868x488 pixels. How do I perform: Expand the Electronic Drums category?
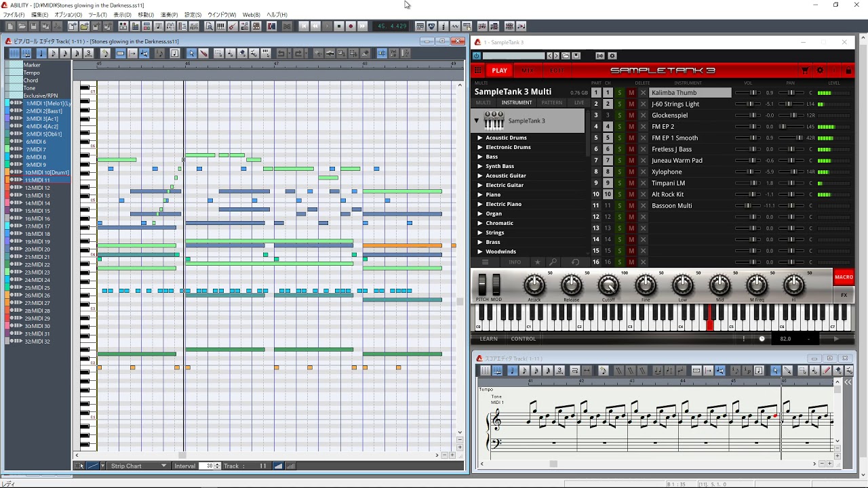pos(480,147)
